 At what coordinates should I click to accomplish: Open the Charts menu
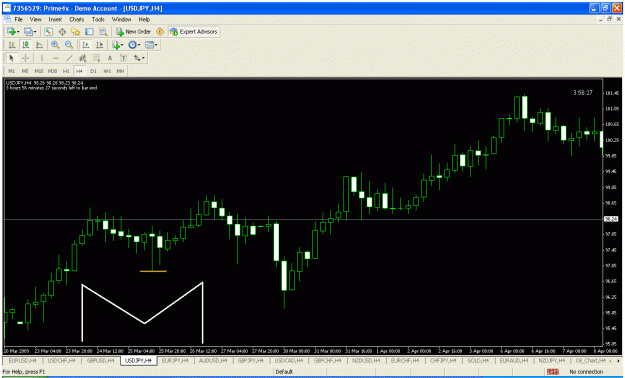tap(77, 19)
